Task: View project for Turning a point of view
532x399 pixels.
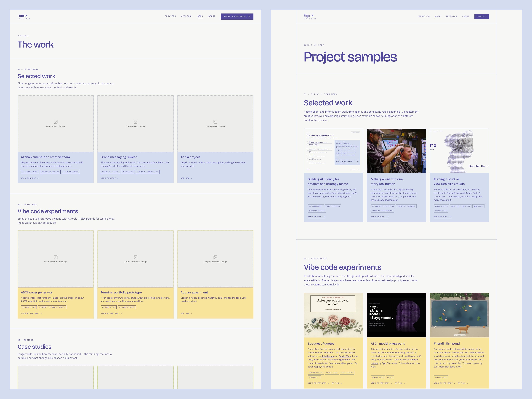Action: (x=443, y=217)
